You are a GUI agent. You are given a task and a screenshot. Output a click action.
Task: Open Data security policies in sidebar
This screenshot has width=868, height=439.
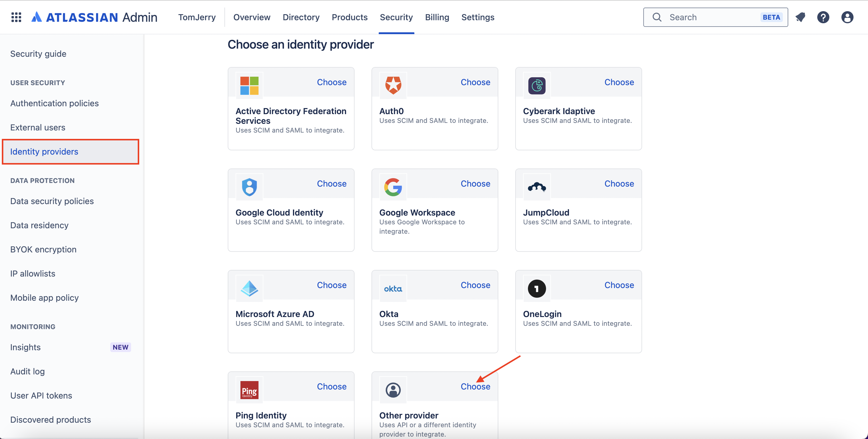pyautogui.click(x=52, y=201)
